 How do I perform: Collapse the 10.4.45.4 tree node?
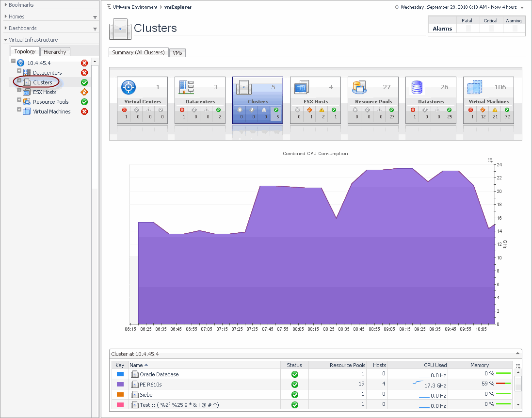[x=14, y=62]
